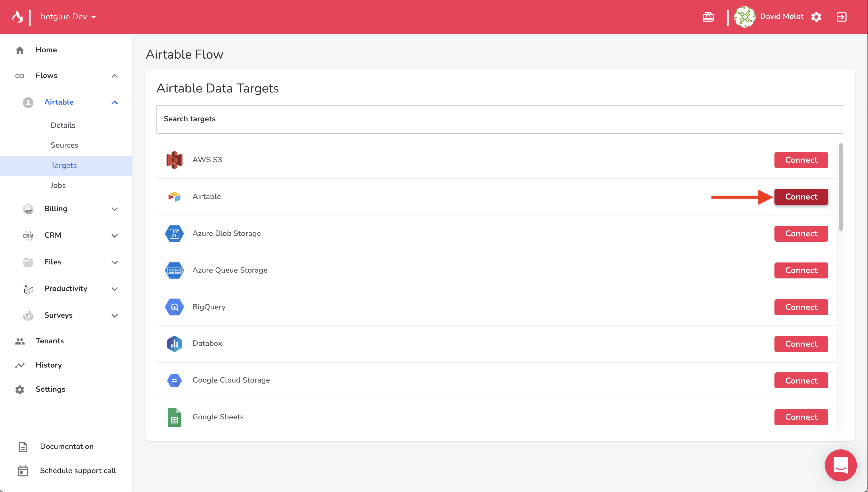Click the Google Sheets icon
Screen dimensions: 868x492
tap(174, 417)
